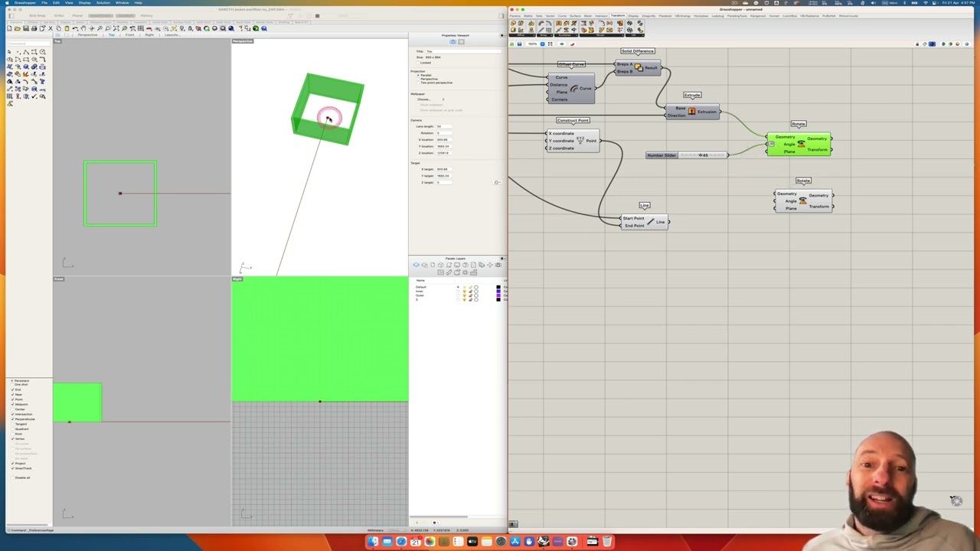Image resolution: width=980 pixels, height=551 pixels.
Task: Click the filter funnel icon in Rhino's top bar
Action: point(290,16)
